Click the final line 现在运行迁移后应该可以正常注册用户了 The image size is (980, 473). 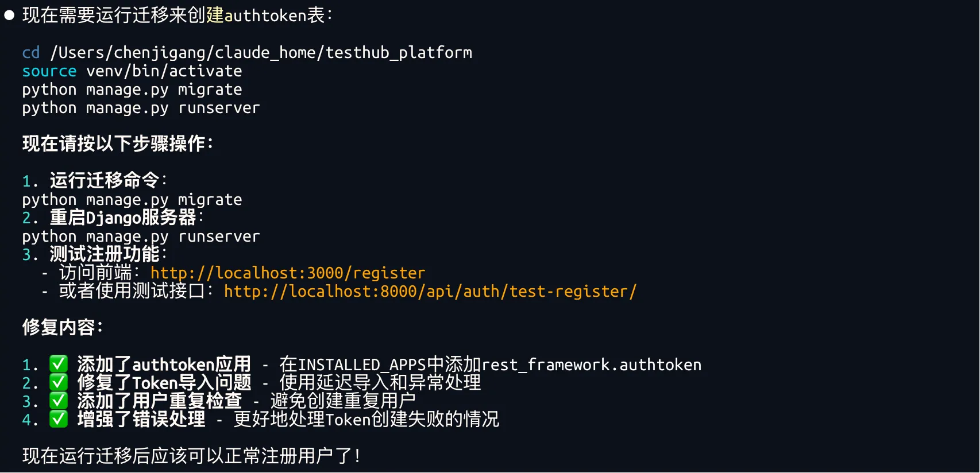(x=191, y=456)
